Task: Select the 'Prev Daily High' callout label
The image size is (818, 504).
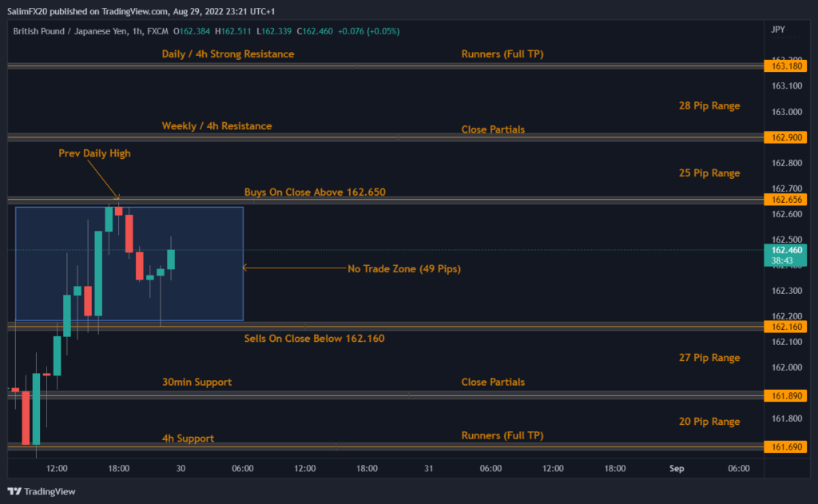Action: tap(94, 153)
